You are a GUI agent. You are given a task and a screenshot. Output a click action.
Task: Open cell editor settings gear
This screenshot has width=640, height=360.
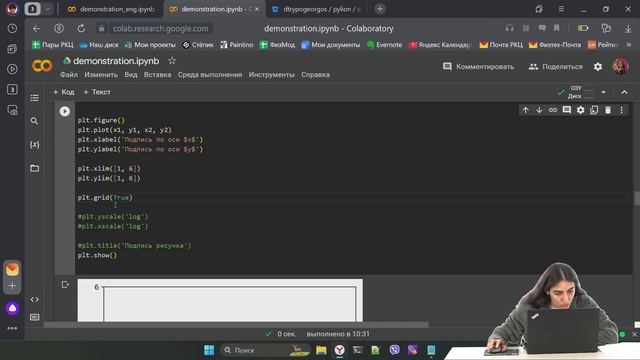580,110
